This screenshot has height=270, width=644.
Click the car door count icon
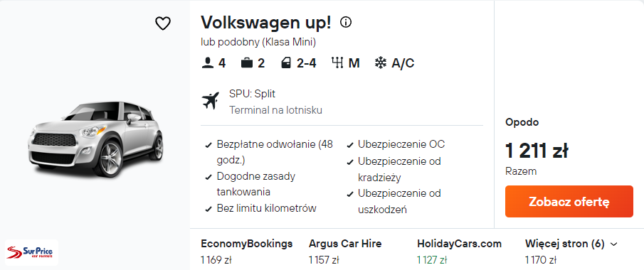pyautogui.click(x=286, y=63)
